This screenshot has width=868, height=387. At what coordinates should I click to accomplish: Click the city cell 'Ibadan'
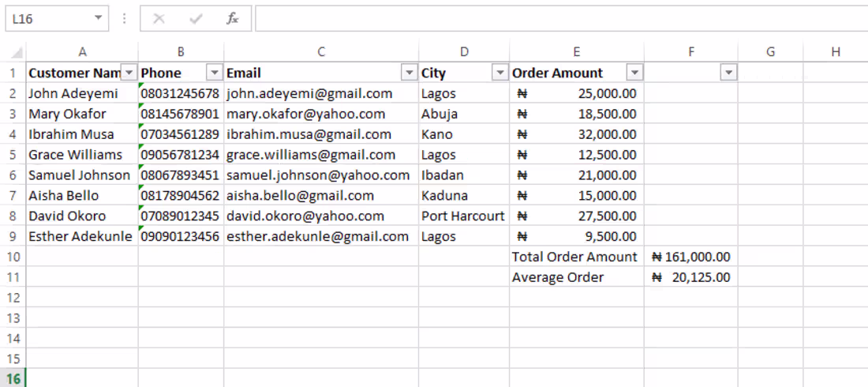(x=464, y=175)
